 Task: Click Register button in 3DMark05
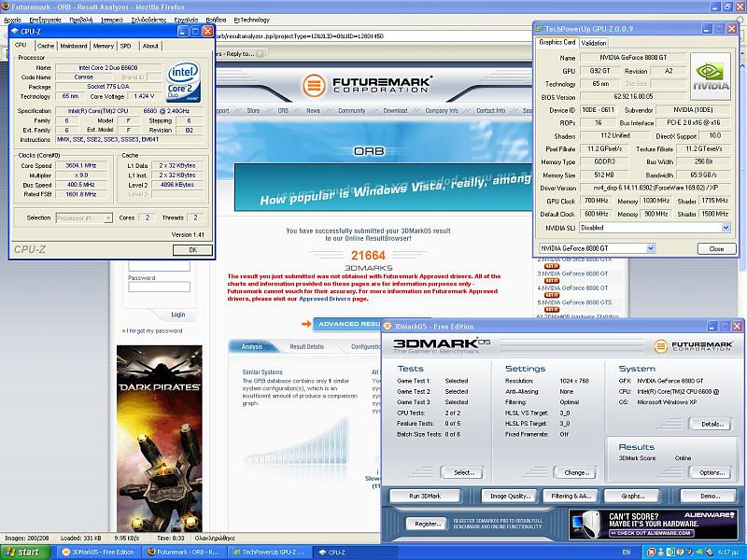tap(427, 524)
